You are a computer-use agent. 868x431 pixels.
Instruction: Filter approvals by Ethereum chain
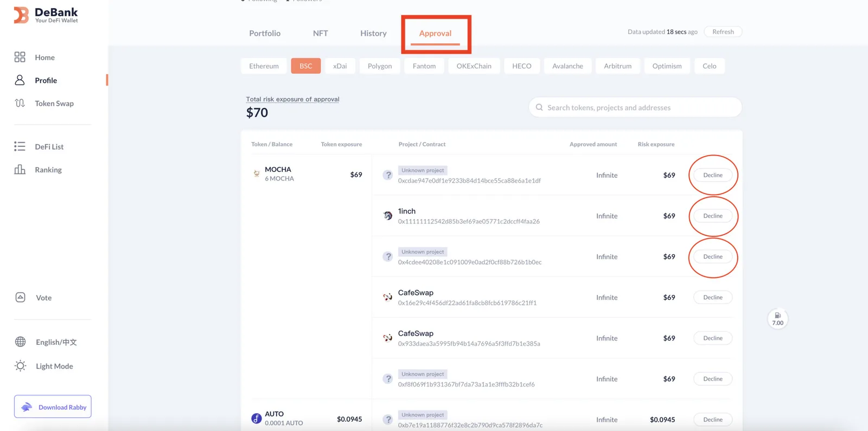pos(264,66)
